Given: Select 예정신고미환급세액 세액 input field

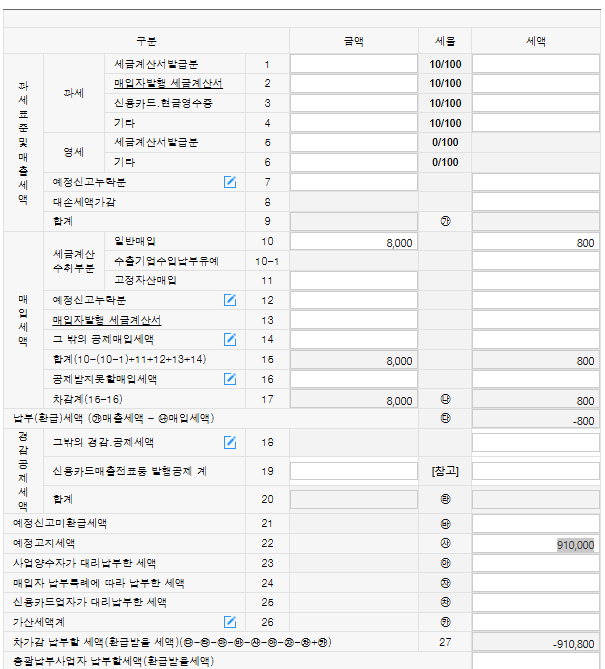Looking at the screenshot, I should click(x=535, y=524).
